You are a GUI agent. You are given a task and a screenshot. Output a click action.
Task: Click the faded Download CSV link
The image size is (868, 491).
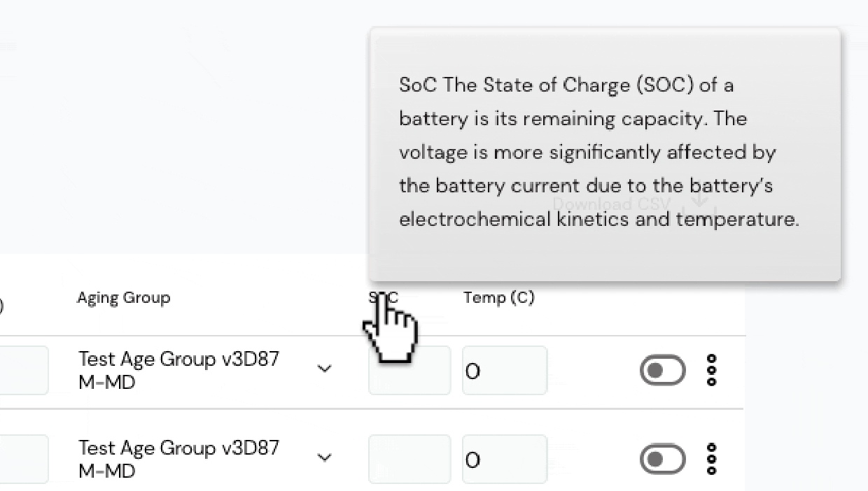[612, 204]
